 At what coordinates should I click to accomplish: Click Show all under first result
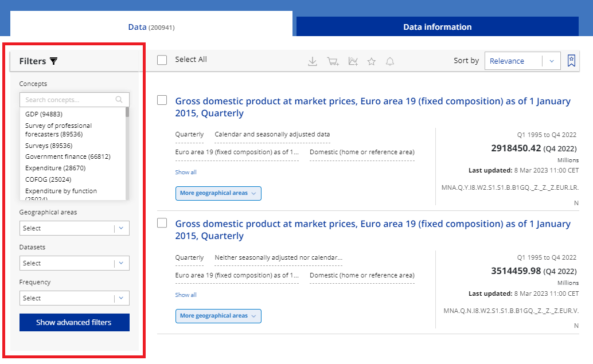(186, 172)
